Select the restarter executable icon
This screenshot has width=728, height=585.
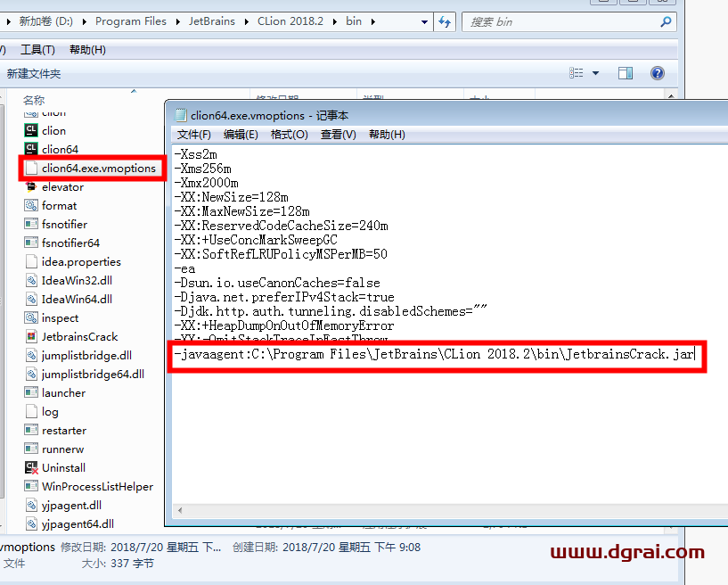(x=31, y=430)
